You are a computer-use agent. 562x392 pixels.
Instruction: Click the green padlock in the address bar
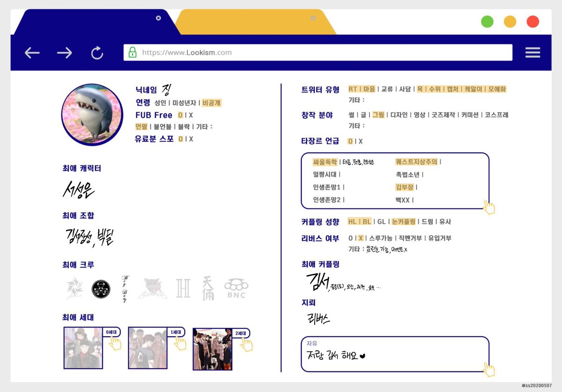(133, 52)
